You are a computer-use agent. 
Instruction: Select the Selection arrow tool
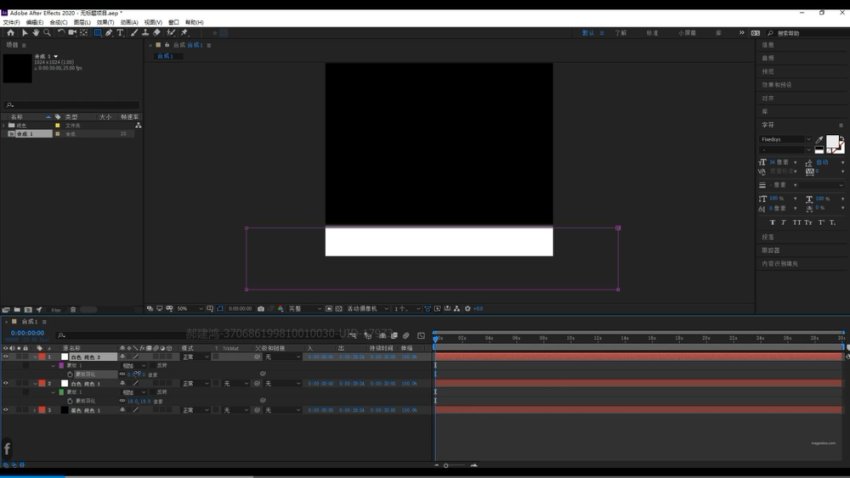[x=24, y=33]
